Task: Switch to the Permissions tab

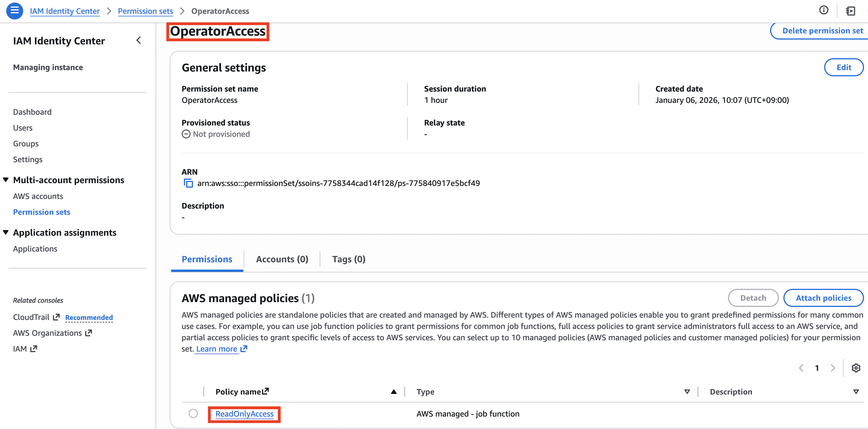Action: 207,259
